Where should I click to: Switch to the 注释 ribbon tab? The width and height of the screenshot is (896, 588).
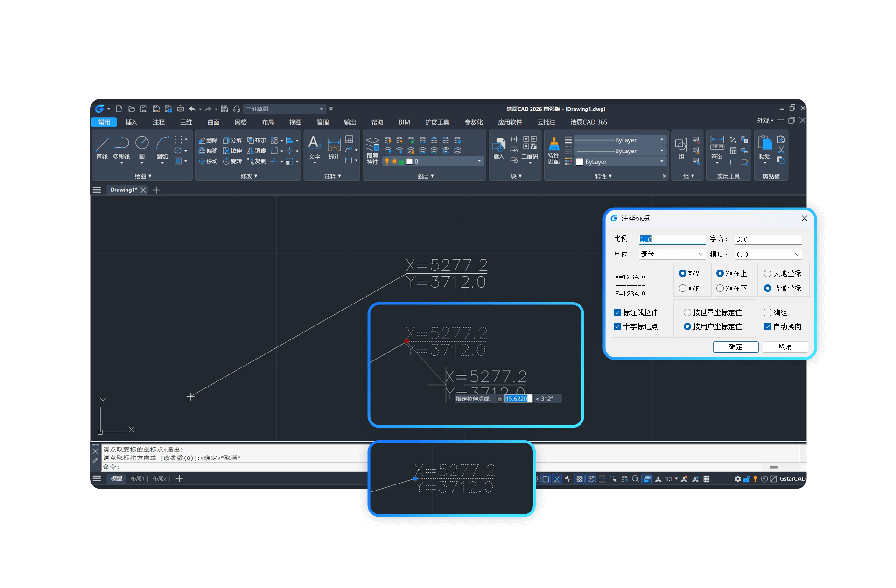pos(159,122)
